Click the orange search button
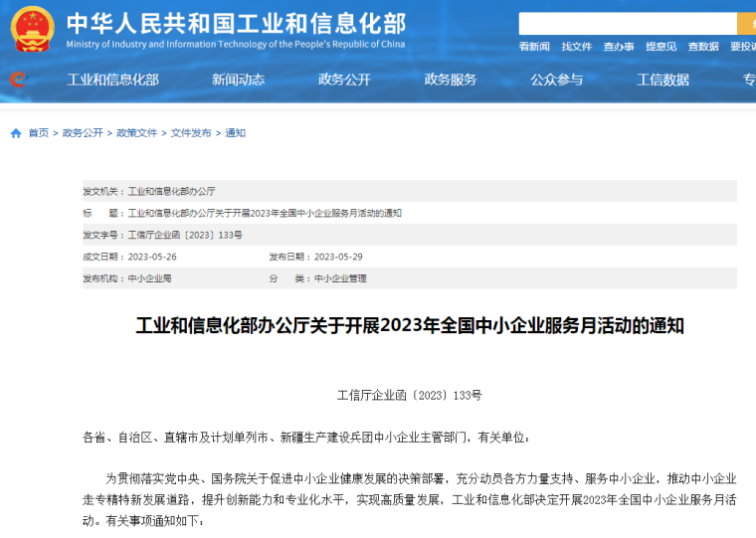Screen dimensions: 756x538 coord(746,24)
